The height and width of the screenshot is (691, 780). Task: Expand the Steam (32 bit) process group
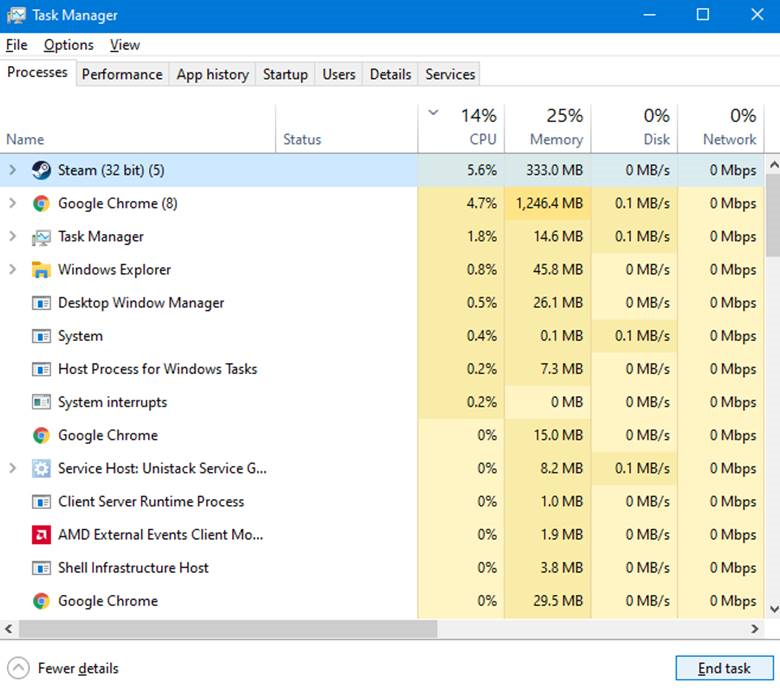click(x=13, y=170)
